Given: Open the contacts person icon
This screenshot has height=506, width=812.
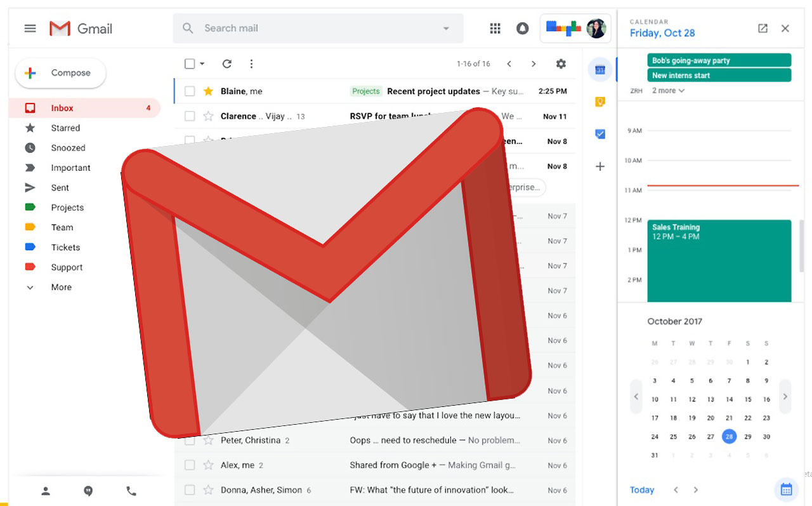Looking at the screenshot, I should point(46,491).
